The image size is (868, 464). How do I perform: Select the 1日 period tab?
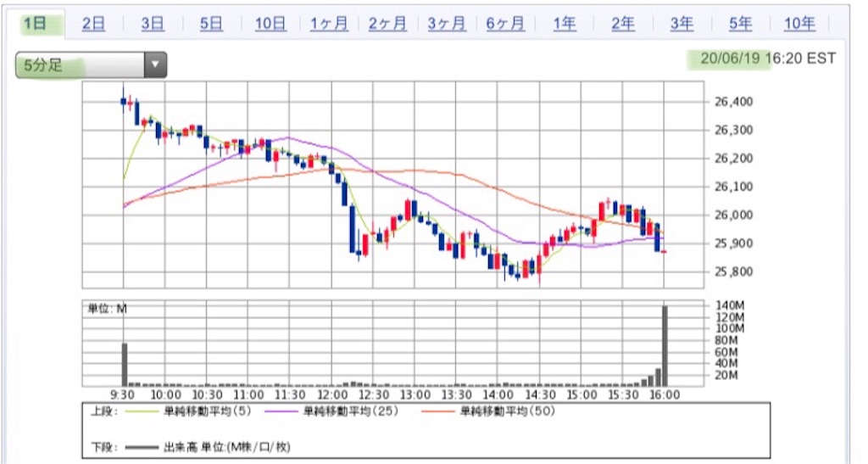tap(35, 24)
